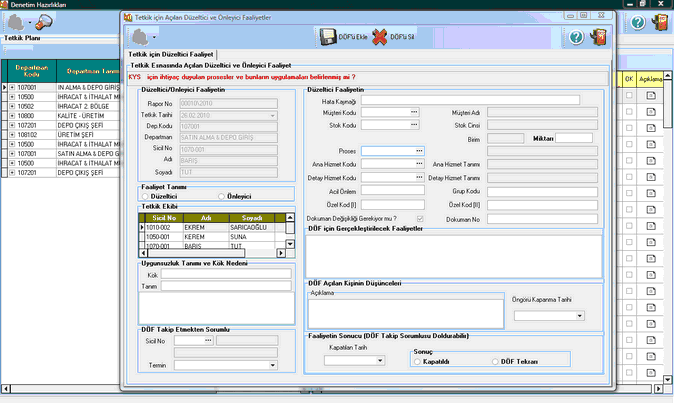Open Müşteri Kodu lookup ellipsis button

click(x=414, y=112)
